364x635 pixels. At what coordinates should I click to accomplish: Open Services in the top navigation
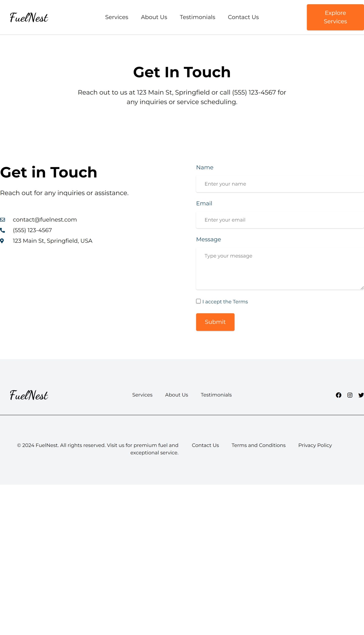tap(117, 17)
